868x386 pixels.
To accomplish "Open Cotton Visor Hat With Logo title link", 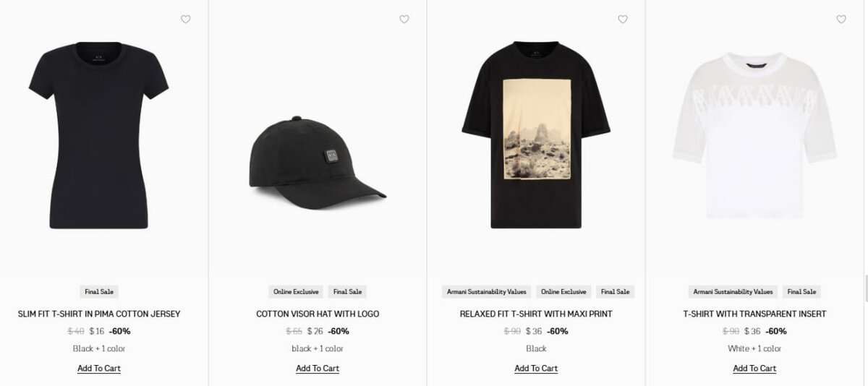I will (x=318, y=314).
